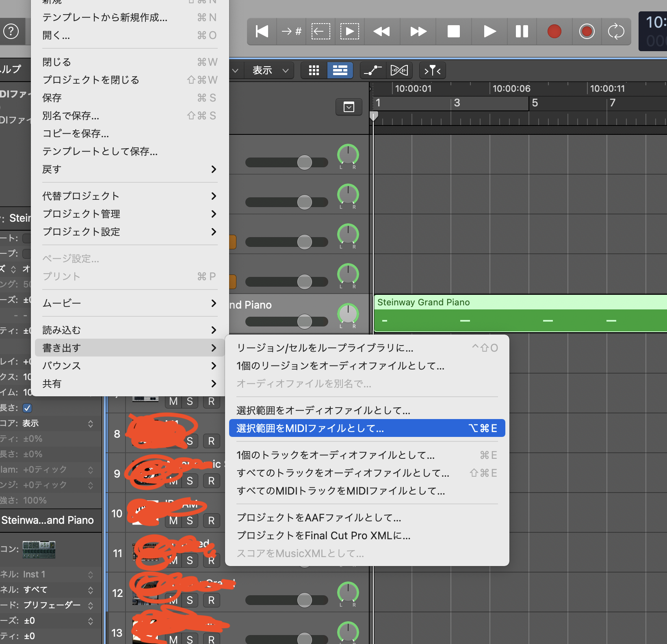This screenshot has width=667, height=644.
Task: Open the help question mark icon
Action: tap(11, 31)
